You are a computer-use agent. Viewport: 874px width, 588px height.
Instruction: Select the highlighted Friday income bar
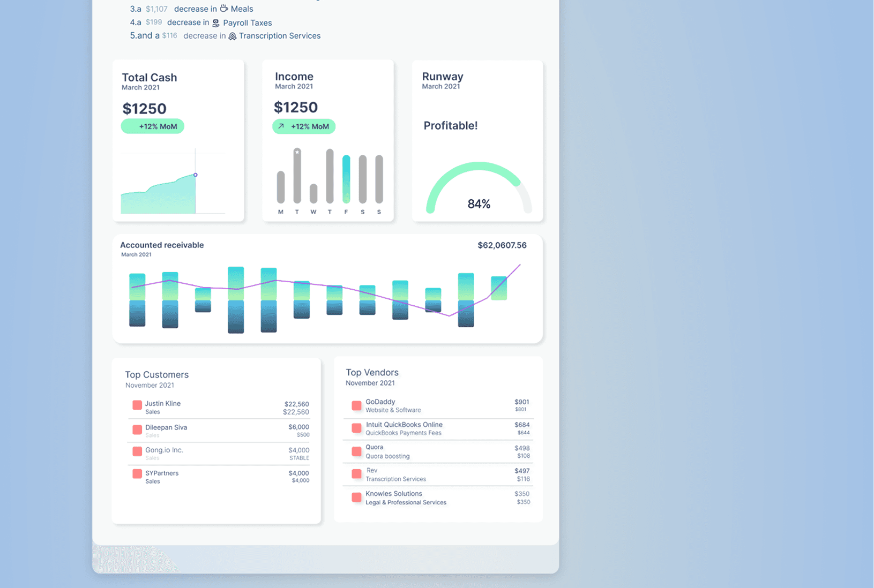click(x=346, y=179)
